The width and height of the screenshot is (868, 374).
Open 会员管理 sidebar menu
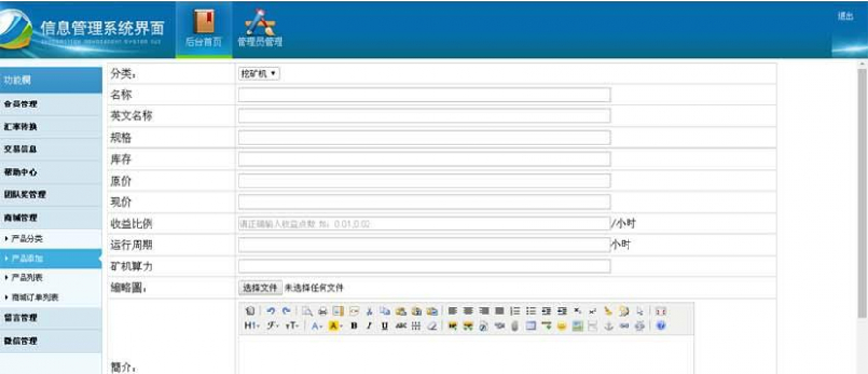(51, 104)
